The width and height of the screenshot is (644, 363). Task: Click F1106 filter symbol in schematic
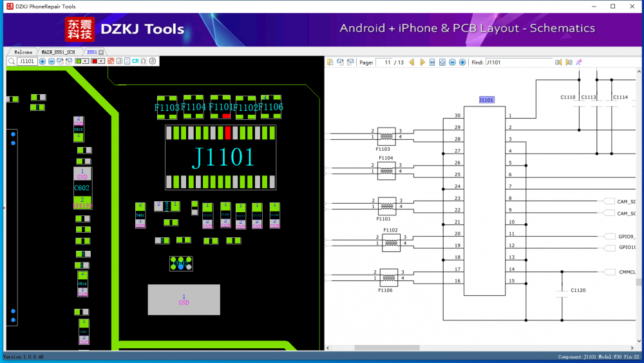(x=388, y=277)
